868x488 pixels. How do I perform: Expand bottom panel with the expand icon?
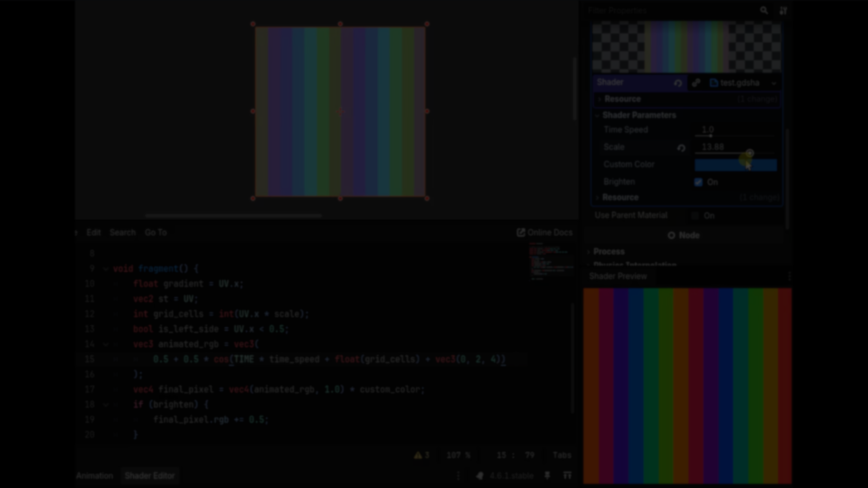coord(567,475)
